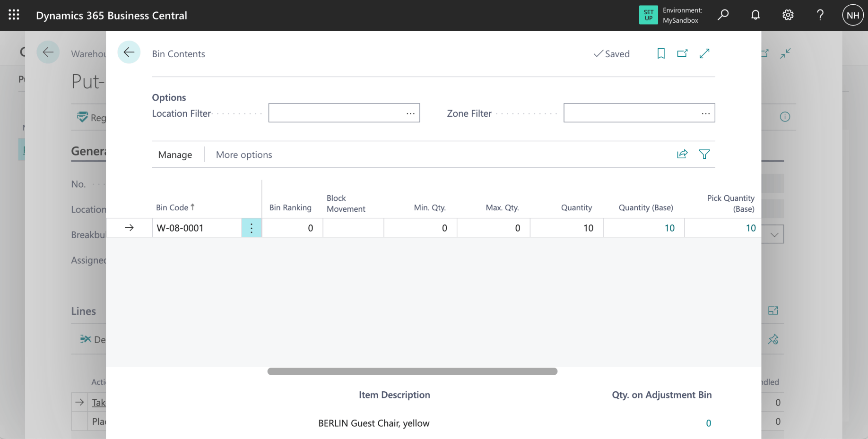Open the notifications bell
The image size is (868, 439).
click(755, 15)
